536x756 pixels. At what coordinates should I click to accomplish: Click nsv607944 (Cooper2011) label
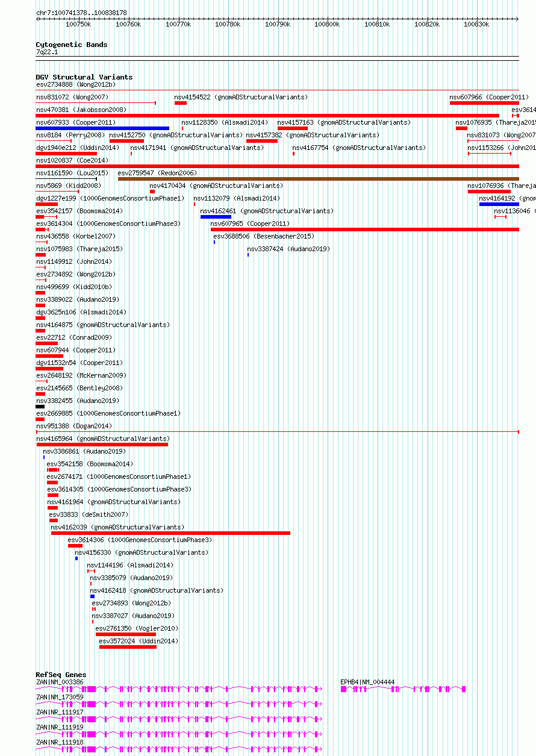click(76, 351)
